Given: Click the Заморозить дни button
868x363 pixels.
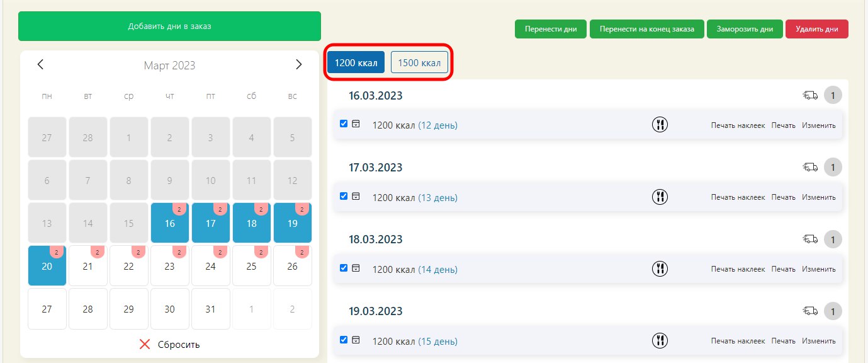Looking at the screenshot, I should point(745,29).
